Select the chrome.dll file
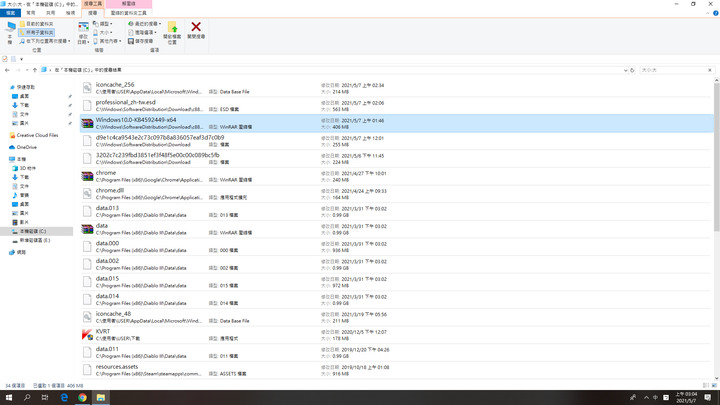The width and height of the screenshot is (720, 405). (x=397, y=194)
